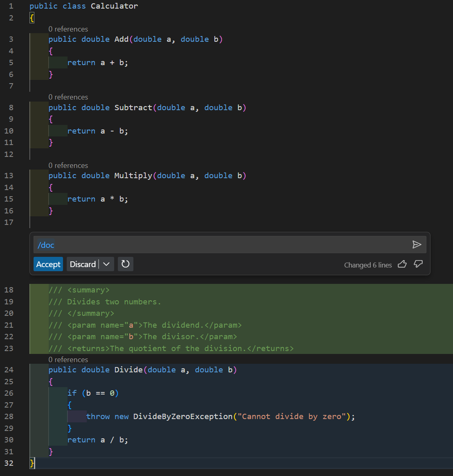Viewport: 453px width, 476px height.
Task: Click the class name 'Calculator' on line 1
Action: [114, 6]
